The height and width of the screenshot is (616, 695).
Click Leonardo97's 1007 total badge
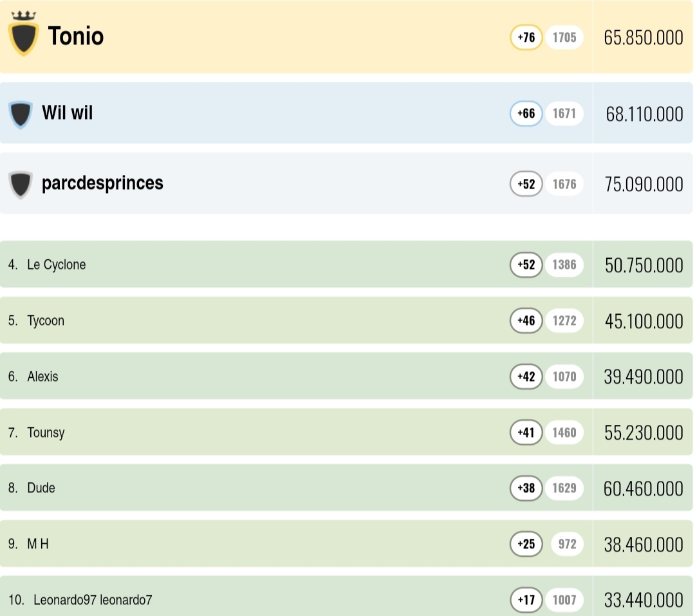pyautogui.click(x=564, y=601)
